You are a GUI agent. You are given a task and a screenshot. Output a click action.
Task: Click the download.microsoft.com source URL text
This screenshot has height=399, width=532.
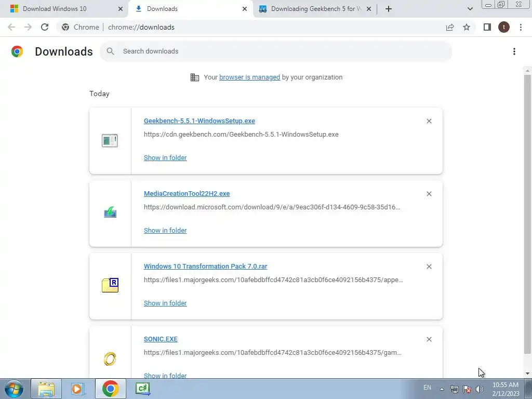[272, 207]
